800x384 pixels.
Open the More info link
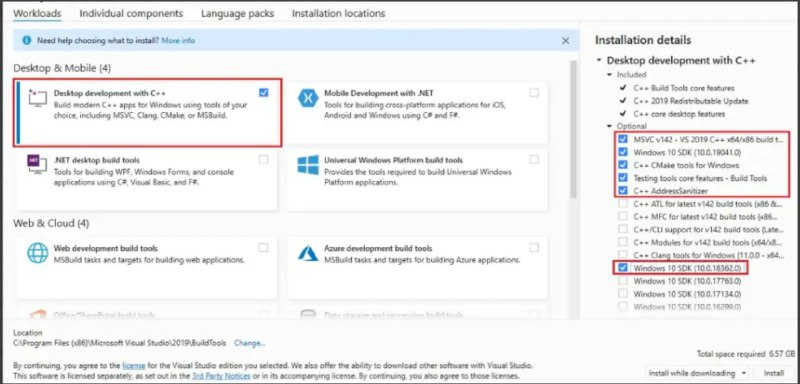coord(178,40)
